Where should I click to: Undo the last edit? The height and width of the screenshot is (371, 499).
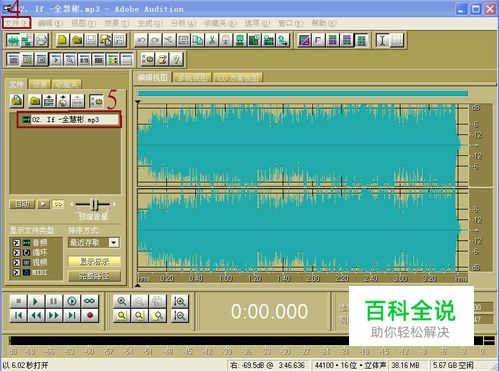click(x=141, y=40)
